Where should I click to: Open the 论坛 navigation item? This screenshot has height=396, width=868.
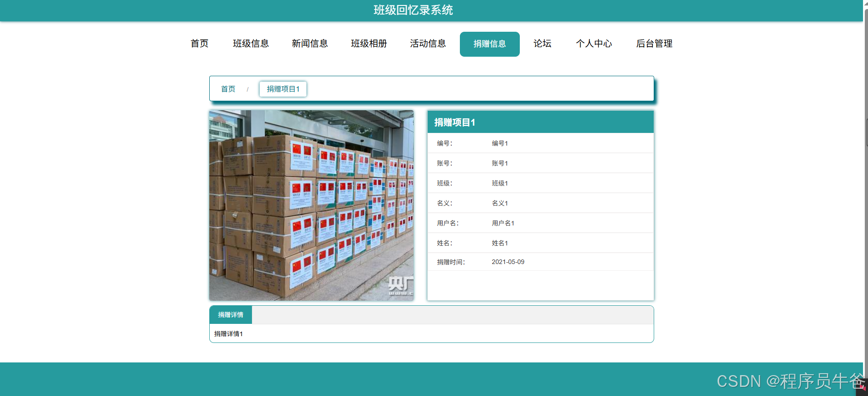(542, 44)
